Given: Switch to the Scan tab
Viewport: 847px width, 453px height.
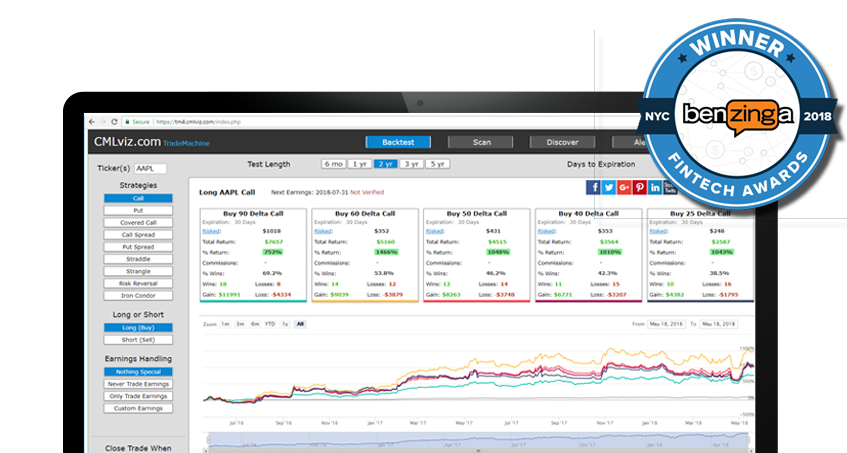Looking at the screenshot, I should 480,142.
